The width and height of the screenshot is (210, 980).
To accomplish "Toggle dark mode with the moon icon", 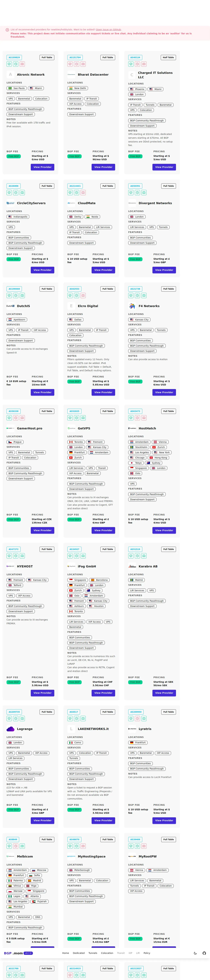I will (195, 953).
